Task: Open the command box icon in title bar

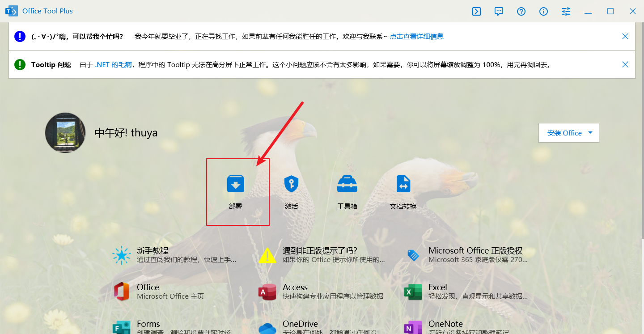Action: [x=476, y=11]
